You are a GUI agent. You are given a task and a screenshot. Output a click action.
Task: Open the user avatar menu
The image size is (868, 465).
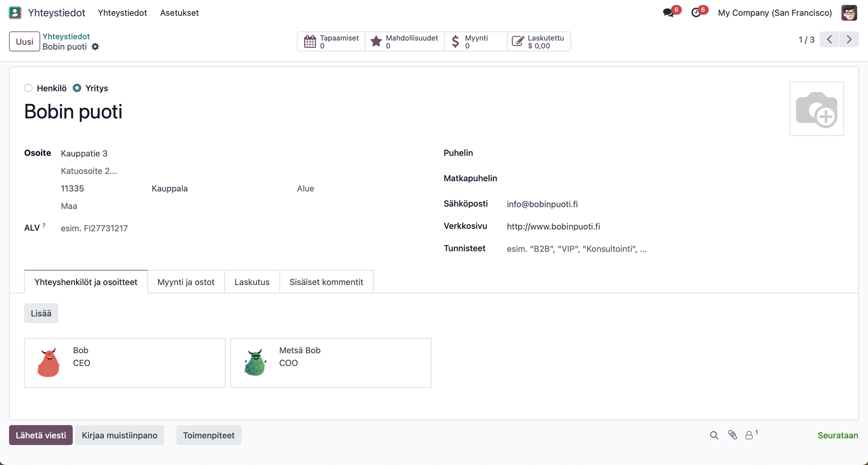tap(849, 13)
